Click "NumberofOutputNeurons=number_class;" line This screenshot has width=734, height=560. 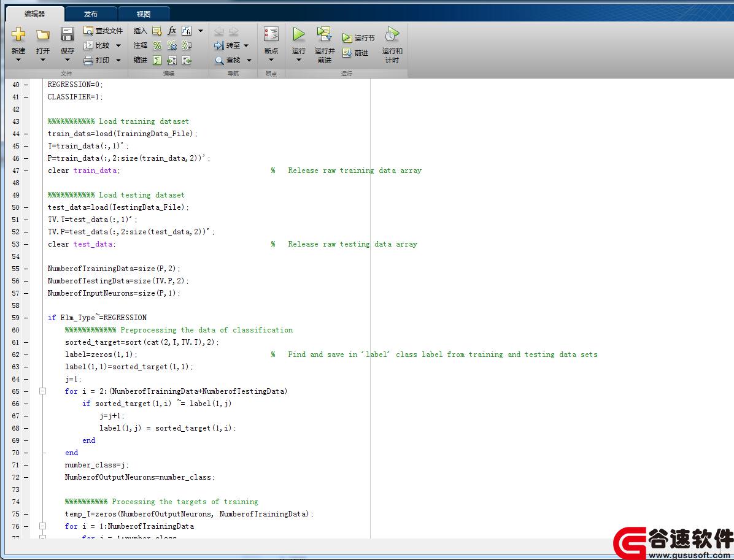click(x=139, y=477)
